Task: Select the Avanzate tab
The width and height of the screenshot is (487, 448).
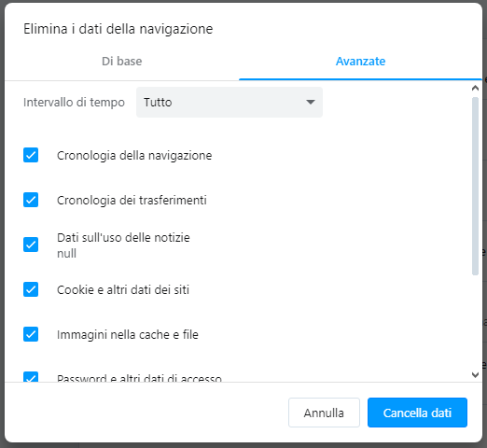Action: point(360,62)
